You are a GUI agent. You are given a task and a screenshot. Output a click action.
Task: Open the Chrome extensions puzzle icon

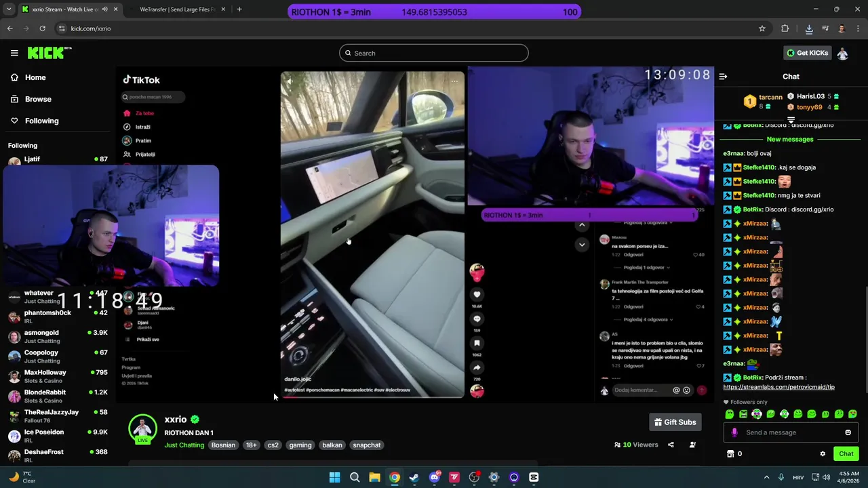785,28
